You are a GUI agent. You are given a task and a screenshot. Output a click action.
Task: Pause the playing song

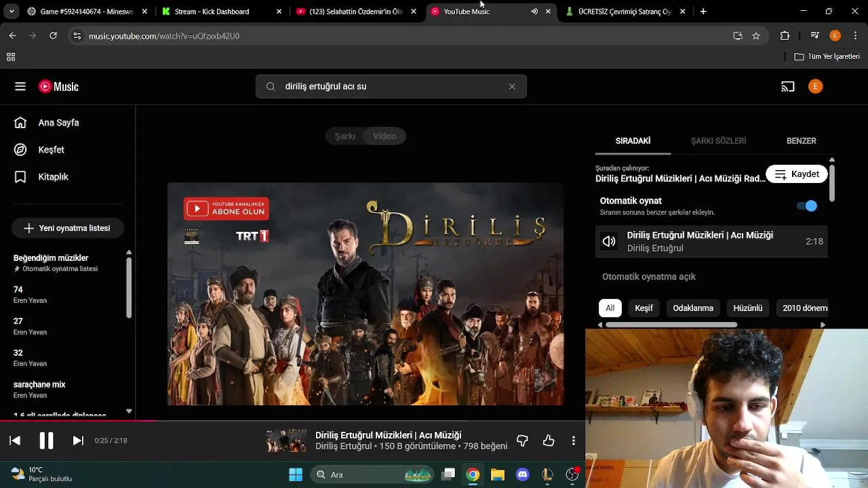(x=46, y=441)
